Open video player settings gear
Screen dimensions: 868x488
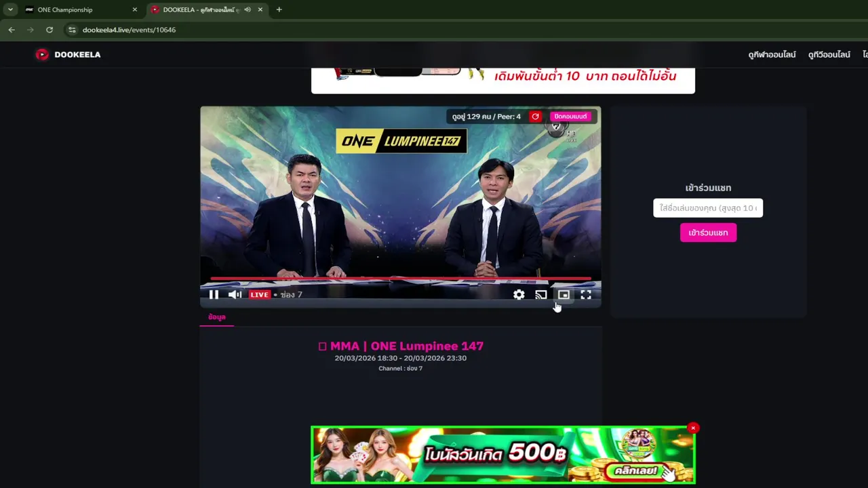519,295
